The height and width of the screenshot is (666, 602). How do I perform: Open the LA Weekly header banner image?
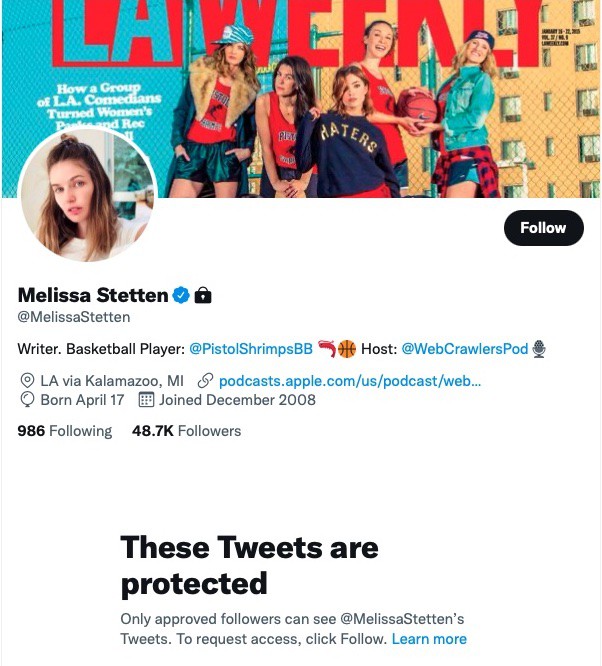301,99
